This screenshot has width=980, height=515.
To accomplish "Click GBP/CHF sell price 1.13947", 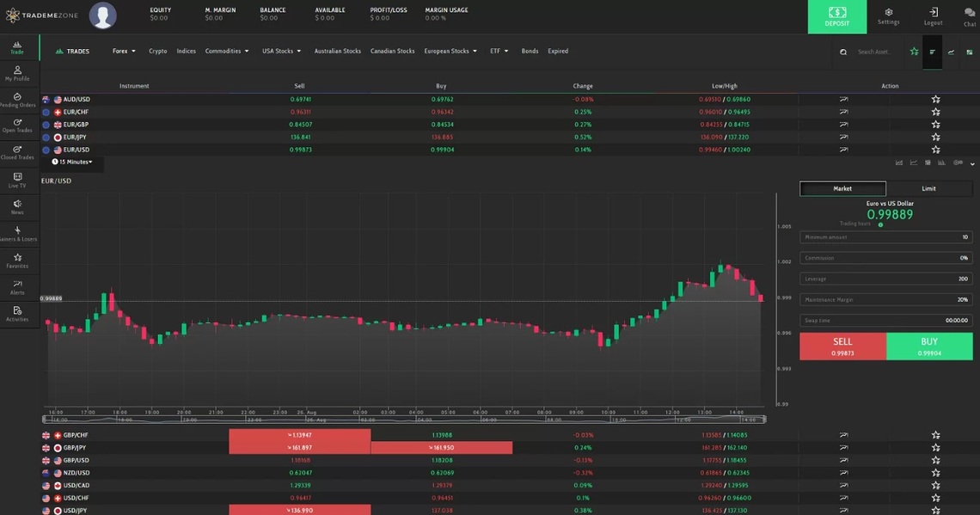I will click(x=299, y=435).
